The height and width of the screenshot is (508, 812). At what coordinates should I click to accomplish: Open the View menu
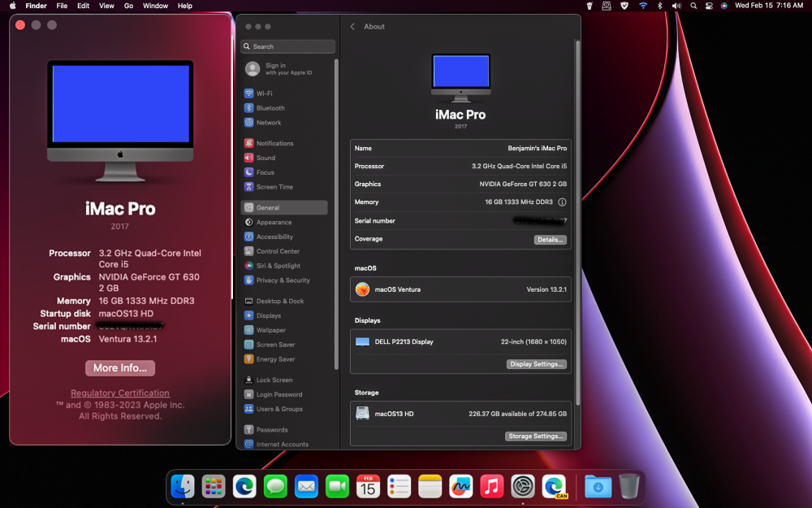[106, 6]
